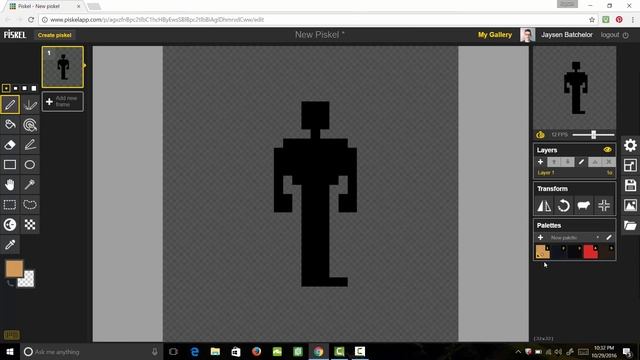This screenshot has height=360, width=640.
Task: Pick the tan palette color swatch
Action: 542,251
